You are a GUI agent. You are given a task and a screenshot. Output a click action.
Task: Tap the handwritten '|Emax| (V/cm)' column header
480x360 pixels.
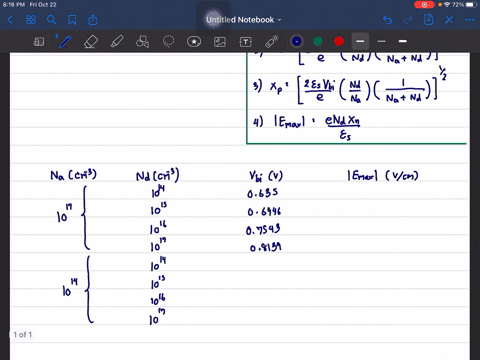click(383, 175)
